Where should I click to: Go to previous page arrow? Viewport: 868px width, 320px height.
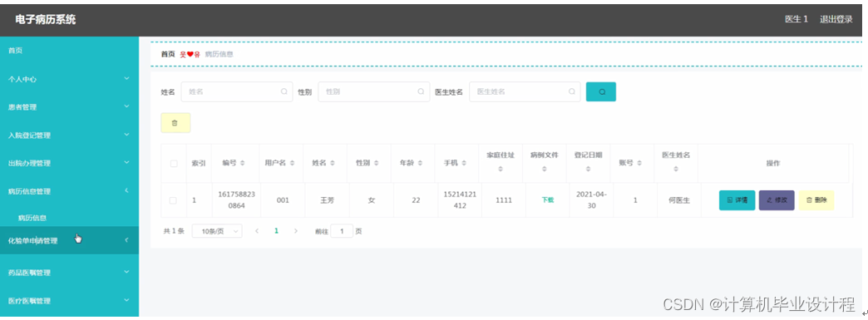[257, 231]
